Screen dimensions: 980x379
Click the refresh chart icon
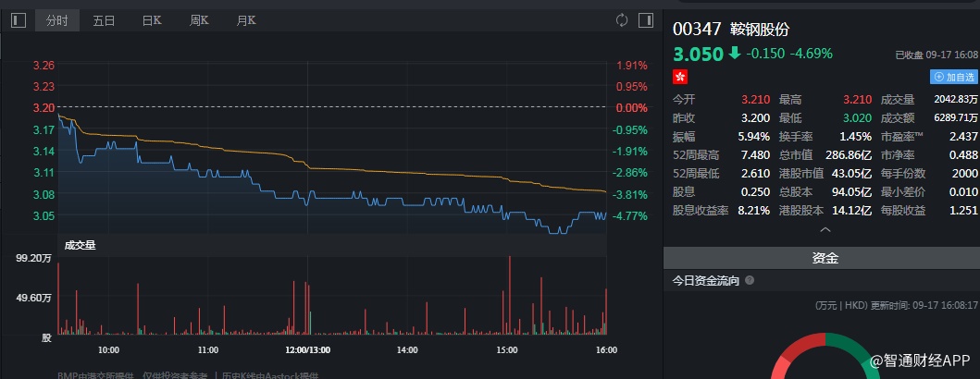click(621, 19)
